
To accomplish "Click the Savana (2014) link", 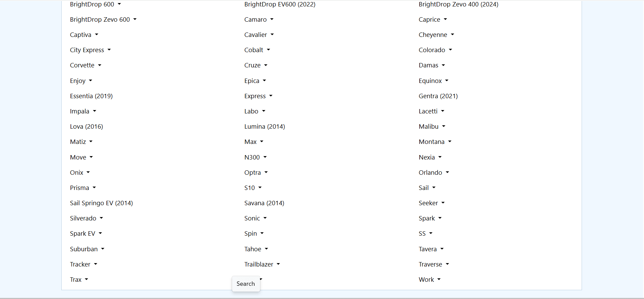I will (264, 203).
